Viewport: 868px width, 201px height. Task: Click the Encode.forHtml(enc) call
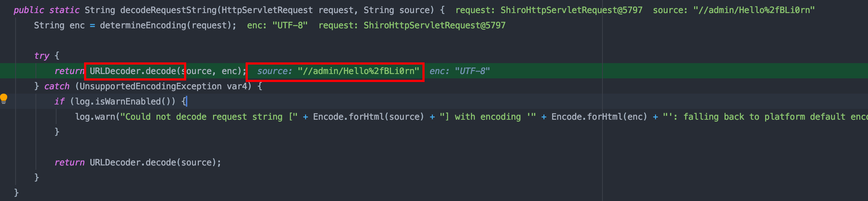tap(599, 117)
